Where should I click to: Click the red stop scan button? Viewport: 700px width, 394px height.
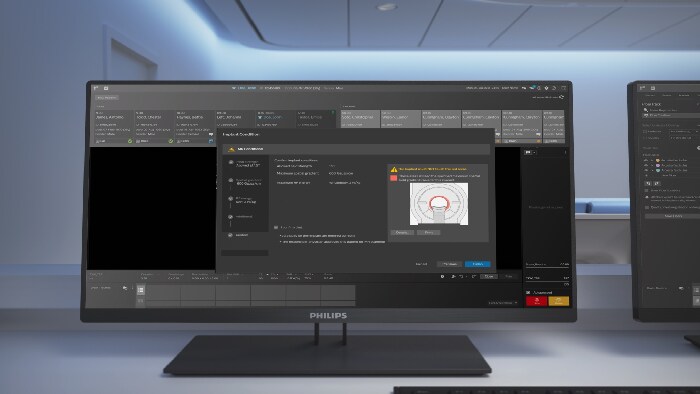537,301
